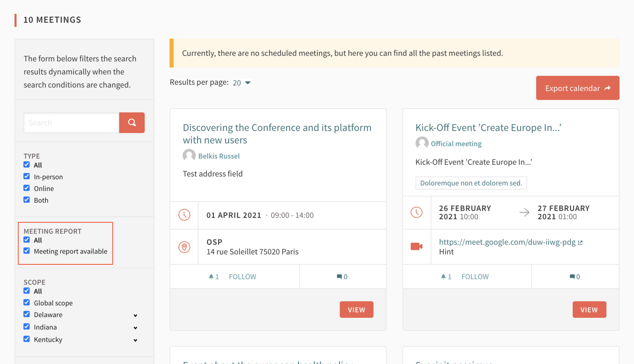Expand the Delaware scope arrow
634x364 pixels.
click(x=135, y=315)
